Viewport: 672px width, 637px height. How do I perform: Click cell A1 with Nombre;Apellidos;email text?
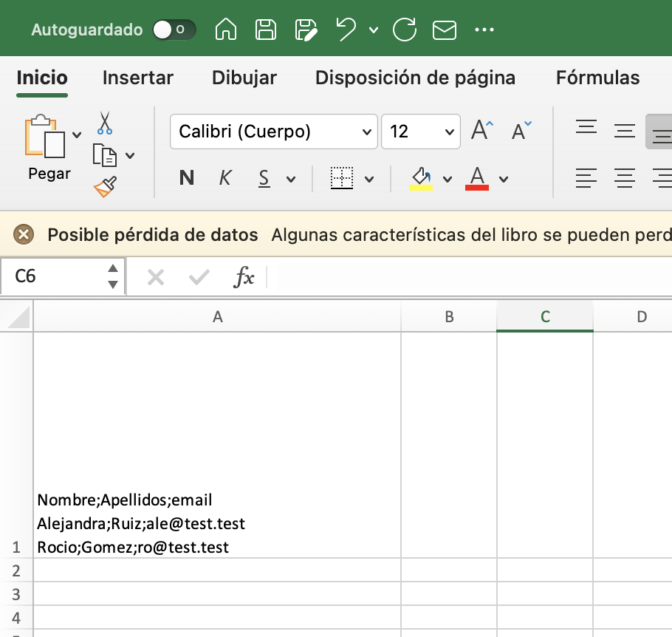pyautogui.click(x=217, y=445)
